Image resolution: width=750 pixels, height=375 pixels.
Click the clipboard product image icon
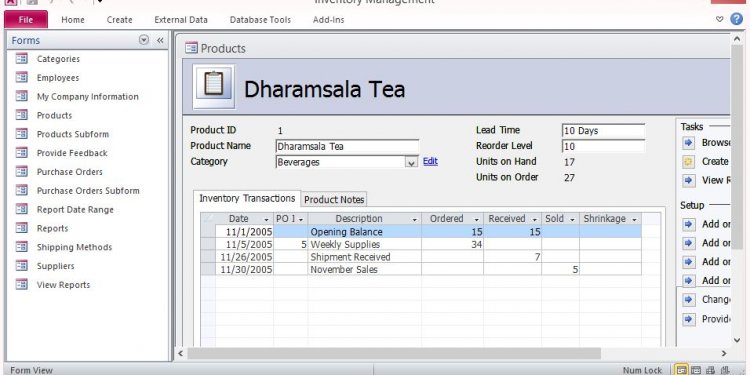[x=213, y=87]
